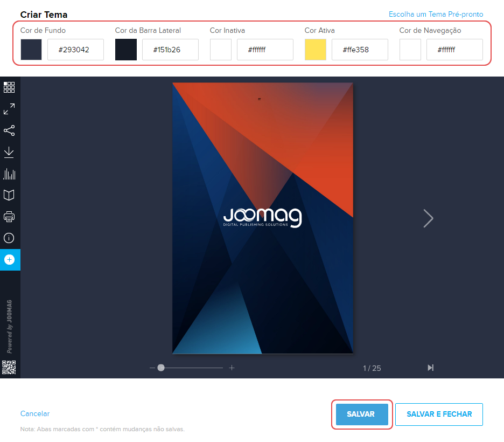Click the Cor da Barra Lateral hex field
The image size is (504, 442).
tap(170, 50)
